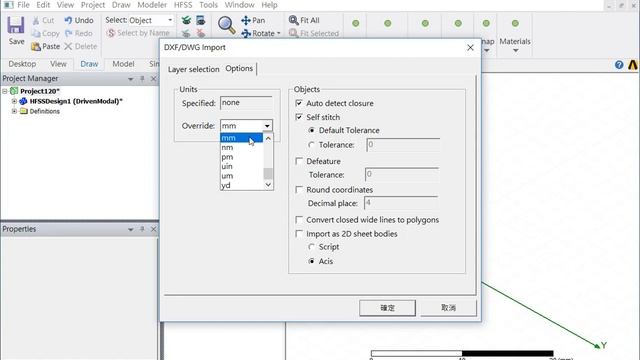Click the Definitions folder icon
This screenshot has height=360, width=640.
24,111
